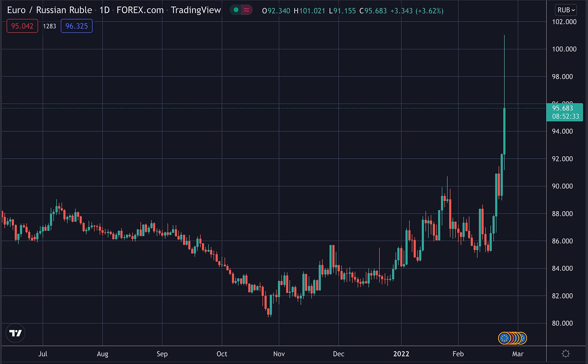Click the open value O92.340
588x364 pixels.
(276, 11)
